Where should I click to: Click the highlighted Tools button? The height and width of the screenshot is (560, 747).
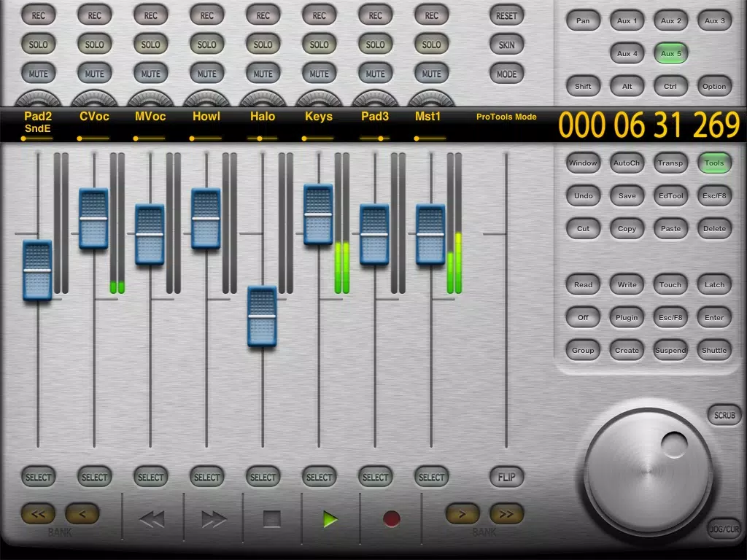[715, 163]
